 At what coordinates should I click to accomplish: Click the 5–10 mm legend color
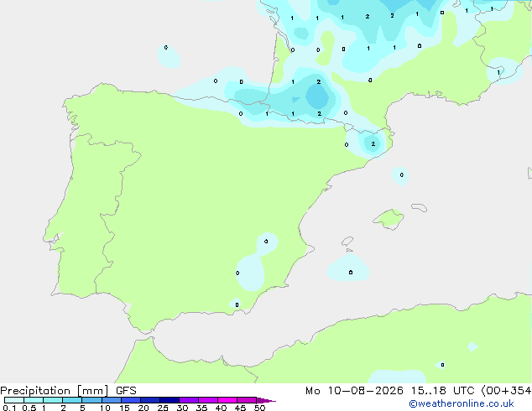91,400
